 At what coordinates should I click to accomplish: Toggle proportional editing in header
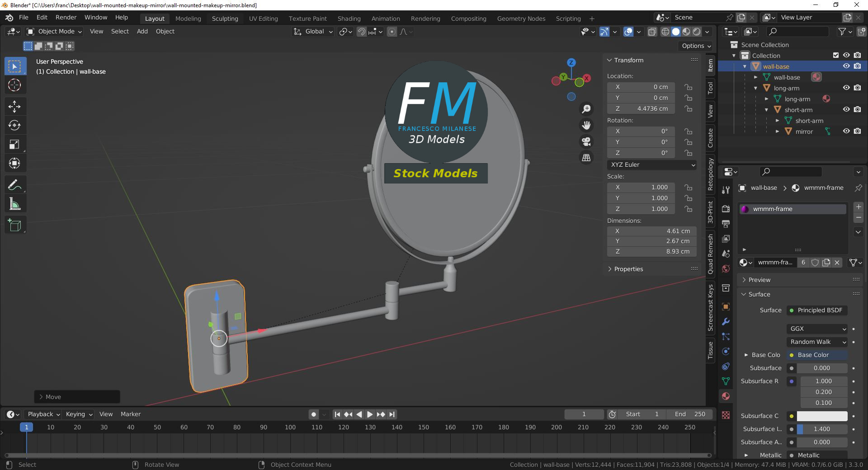click(x=392, y=32)
